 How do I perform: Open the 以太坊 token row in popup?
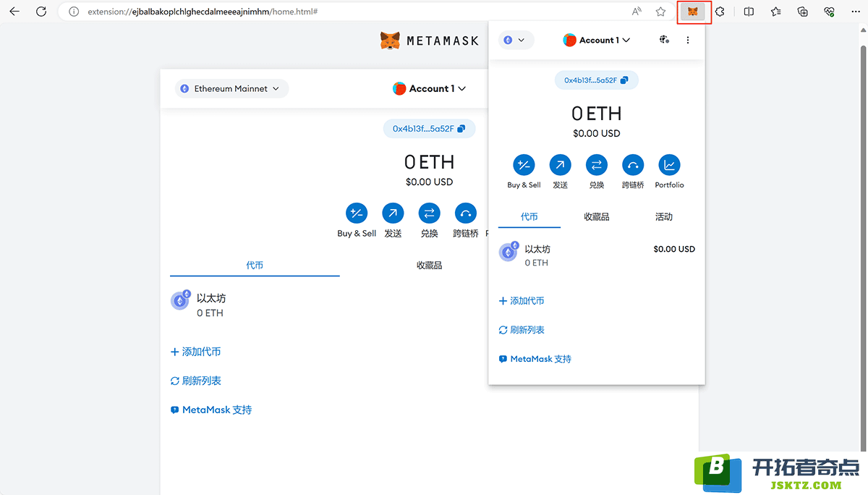597,255
